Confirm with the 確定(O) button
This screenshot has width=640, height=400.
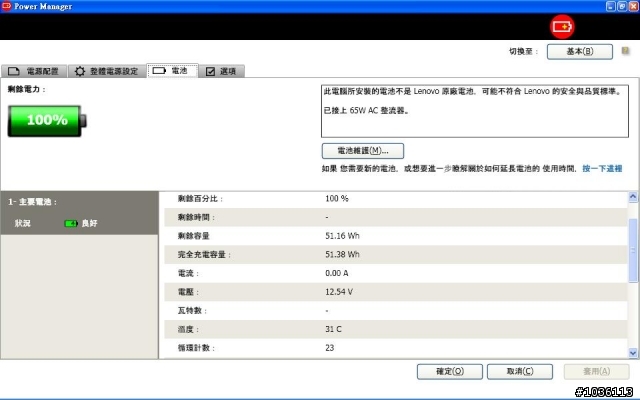[450, 371]
